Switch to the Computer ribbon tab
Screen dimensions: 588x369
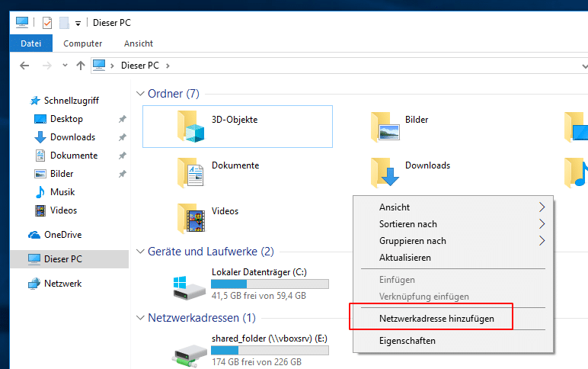[83, 44]
